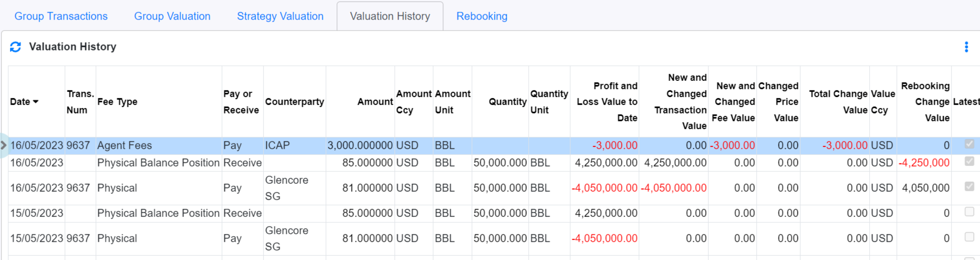Click the -4,250,000 rebooking change value
This screenshot has width=980, height=260.
coord(924,163)
